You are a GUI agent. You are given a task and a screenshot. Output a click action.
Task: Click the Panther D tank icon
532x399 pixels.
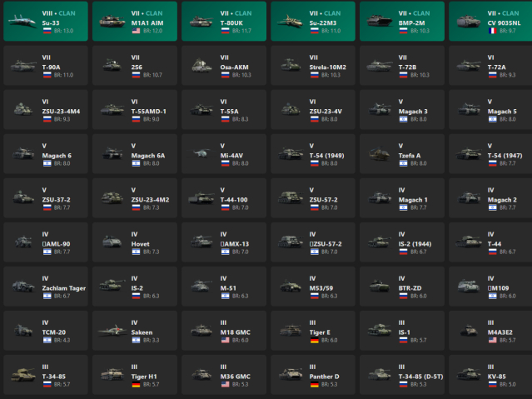[x=289, y=374]
